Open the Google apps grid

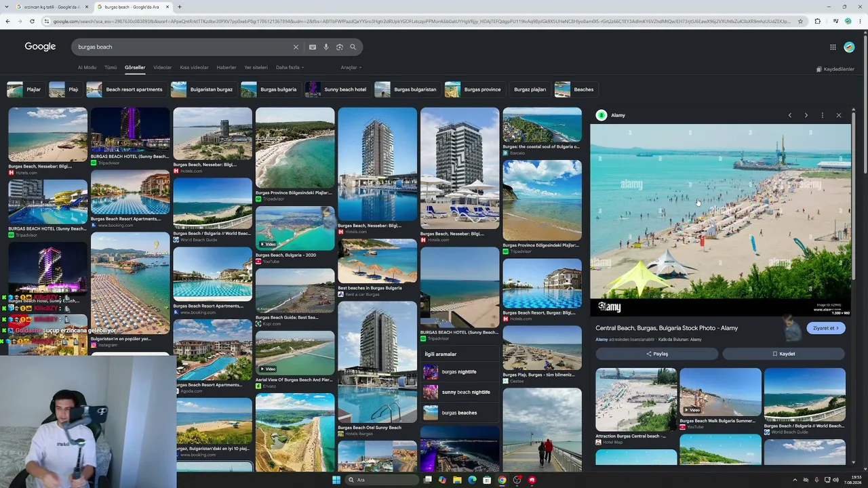[833, 47]
